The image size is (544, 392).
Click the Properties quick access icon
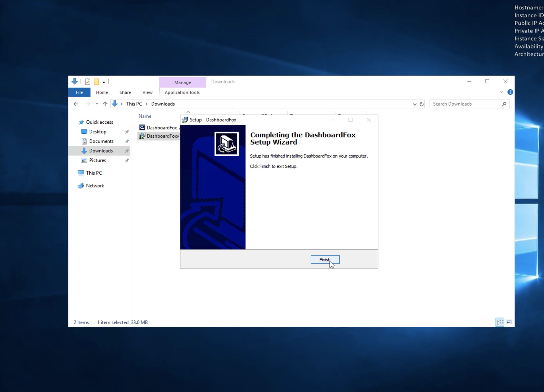(88, 82)
